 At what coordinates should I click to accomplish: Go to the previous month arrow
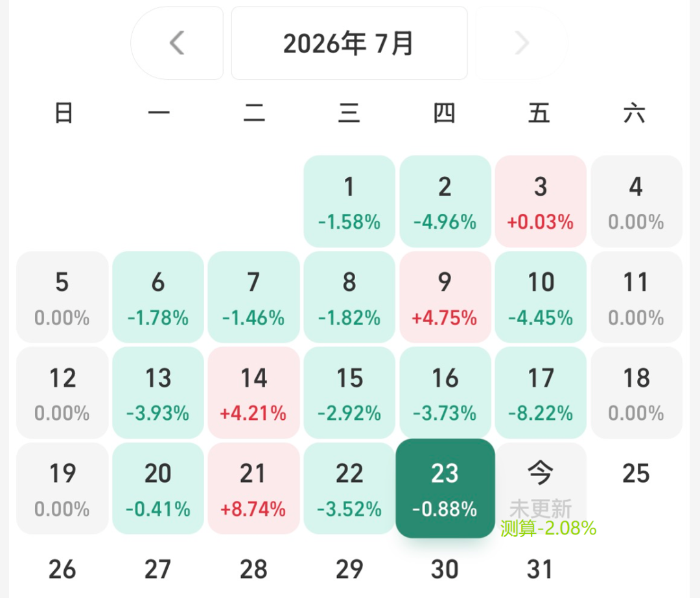coord(177,43)
